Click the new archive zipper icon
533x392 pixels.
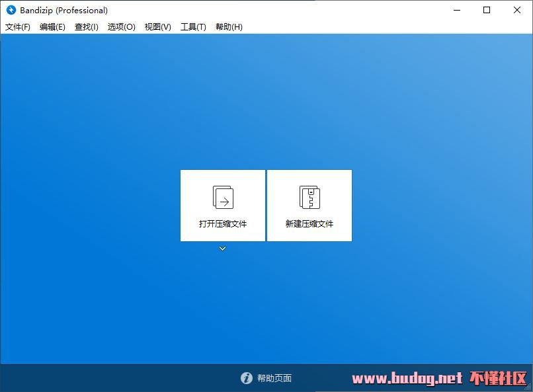(x=309, y=197)
